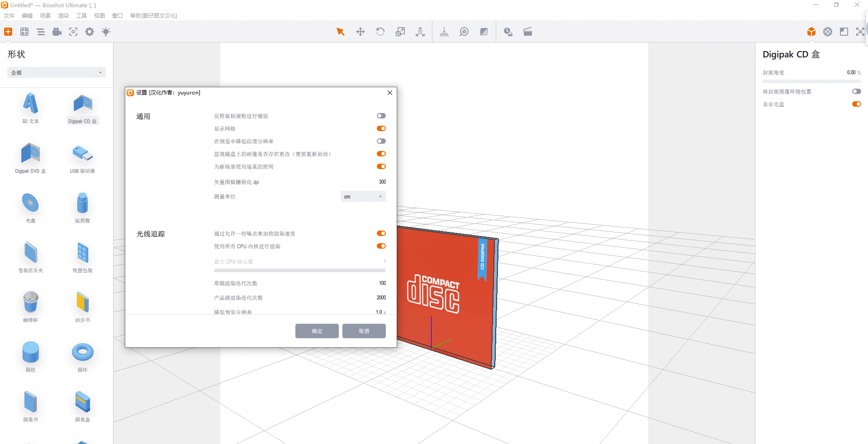Select the move cross-arrows tool

click(x=360, y=32)
